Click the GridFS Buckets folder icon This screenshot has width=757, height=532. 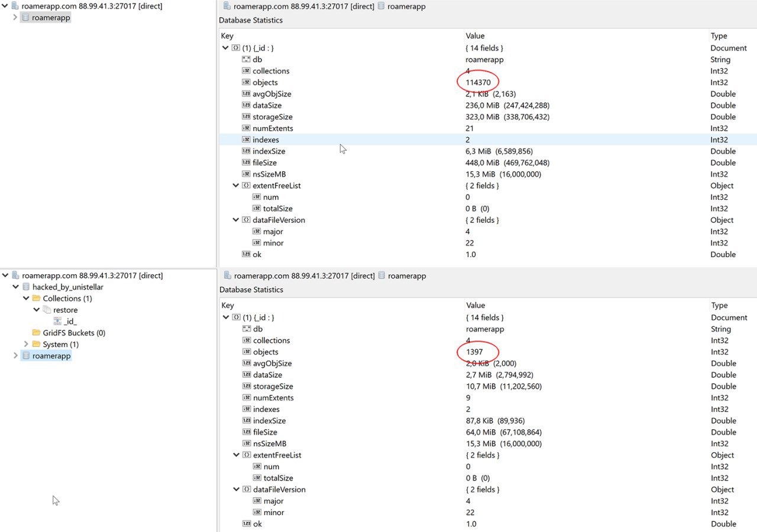click(36, 333)
